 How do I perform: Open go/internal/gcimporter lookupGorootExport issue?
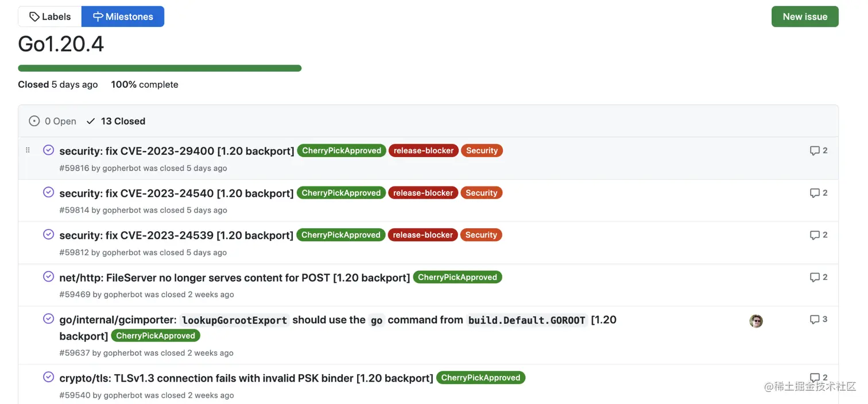pyautogui.click(x=338, y=328)
